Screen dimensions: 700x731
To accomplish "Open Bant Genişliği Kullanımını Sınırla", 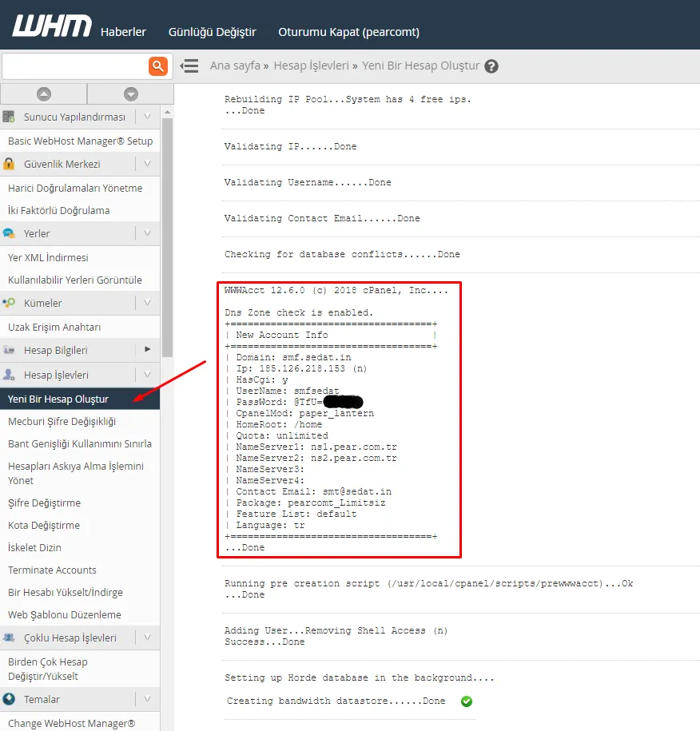I will [x=80, y=444].
